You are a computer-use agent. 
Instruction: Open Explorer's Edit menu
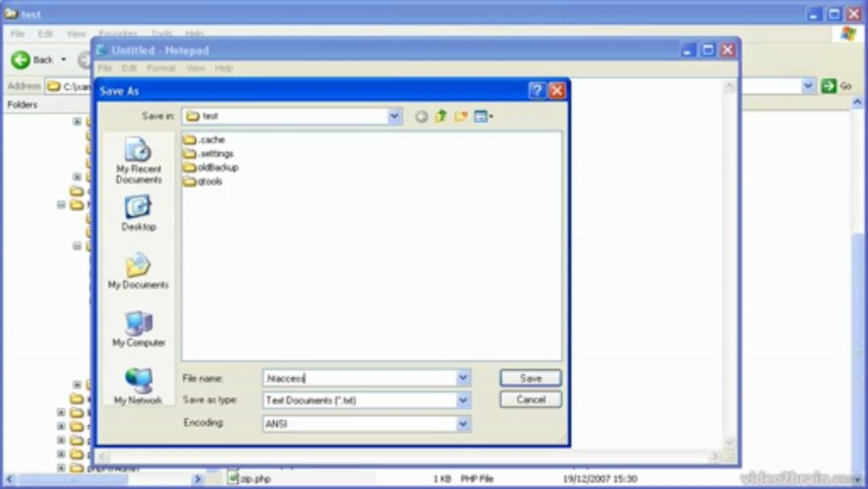click(45, 34)
